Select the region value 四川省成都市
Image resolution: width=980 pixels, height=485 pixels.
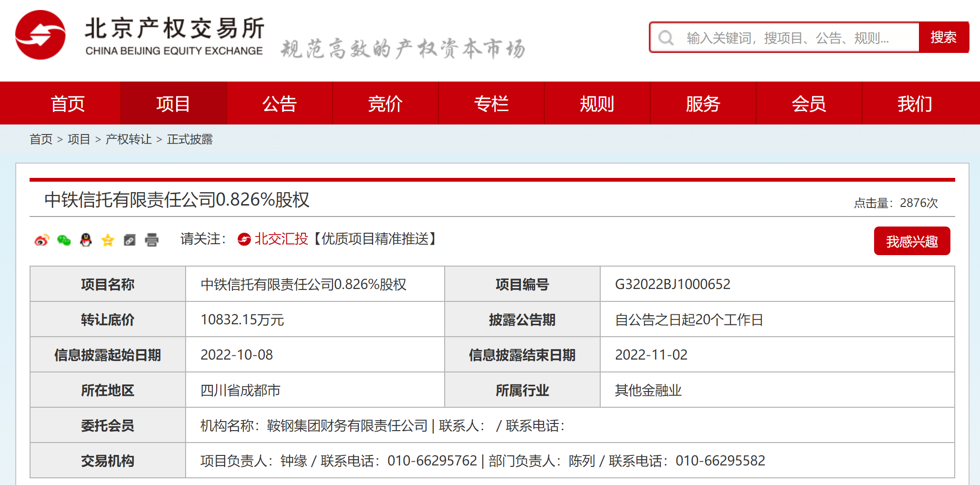click(240, 390)
